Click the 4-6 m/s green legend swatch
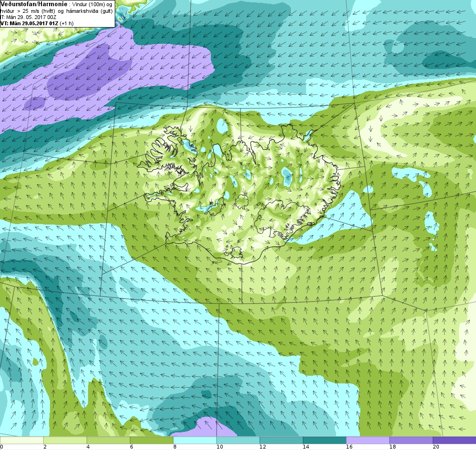Image resolution: width=476 pixels, height=450 pixels. (x=109, y=440)
